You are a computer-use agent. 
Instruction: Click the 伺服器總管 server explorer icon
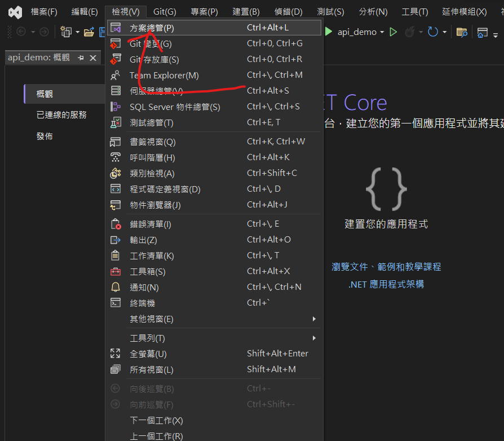pyautogui.click(x=116, y=91)
